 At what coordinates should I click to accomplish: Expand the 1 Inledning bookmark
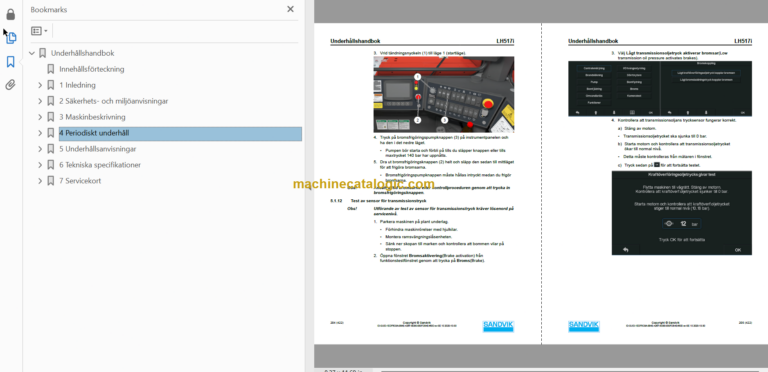tap(40, 85)
